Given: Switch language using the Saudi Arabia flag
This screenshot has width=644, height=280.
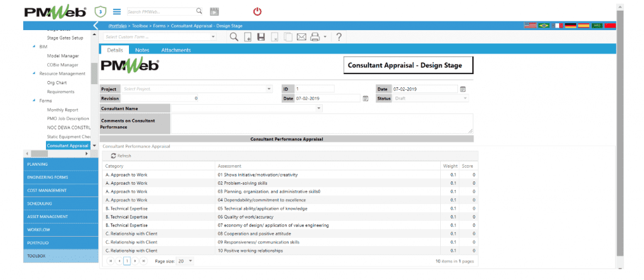Looking at the screenshot, I should click(597, 25).
